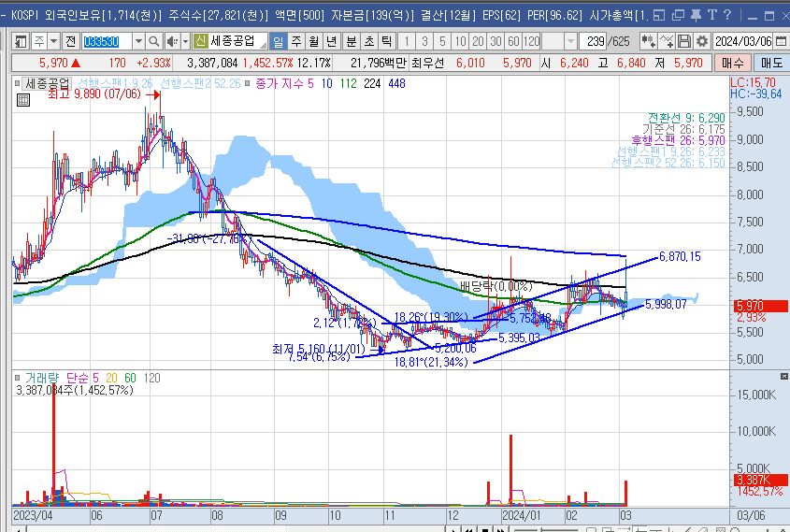
Task: Choose the 120 interval button
Action: (531, 41)
